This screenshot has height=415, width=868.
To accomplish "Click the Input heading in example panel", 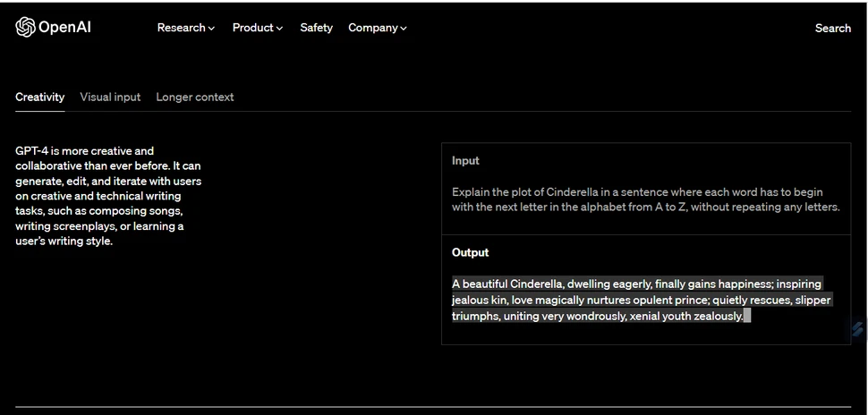I will [x=465, y=161].
